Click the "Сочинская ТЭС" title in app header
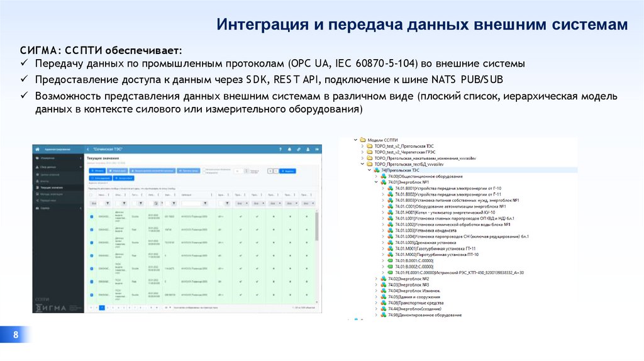 (x=108, y=149)
